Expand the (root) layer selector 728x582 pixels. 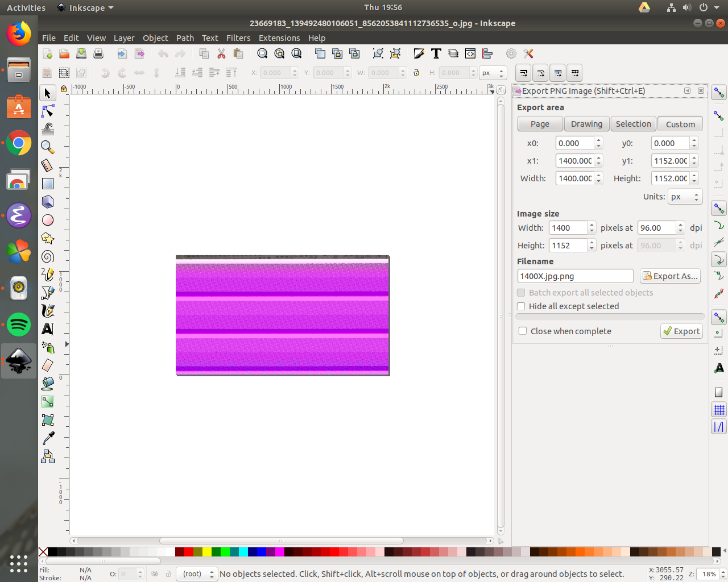point(197,574)
